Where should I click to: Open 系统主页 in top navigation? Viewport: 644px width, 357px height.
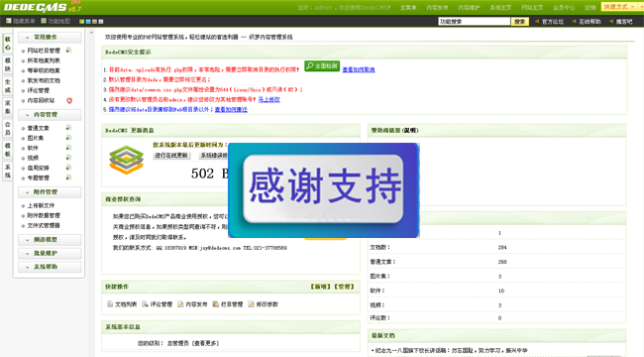pyautogui.click(x=500, y=7)
